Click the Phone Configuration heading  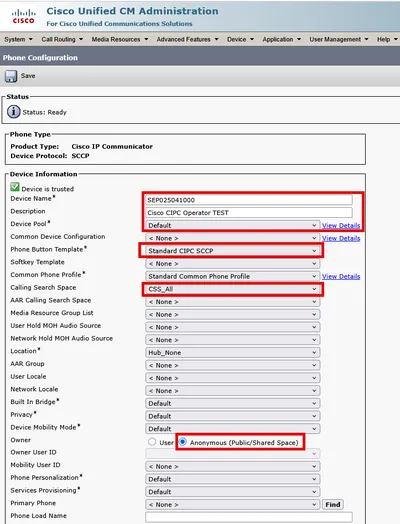[x=40, y=57]
